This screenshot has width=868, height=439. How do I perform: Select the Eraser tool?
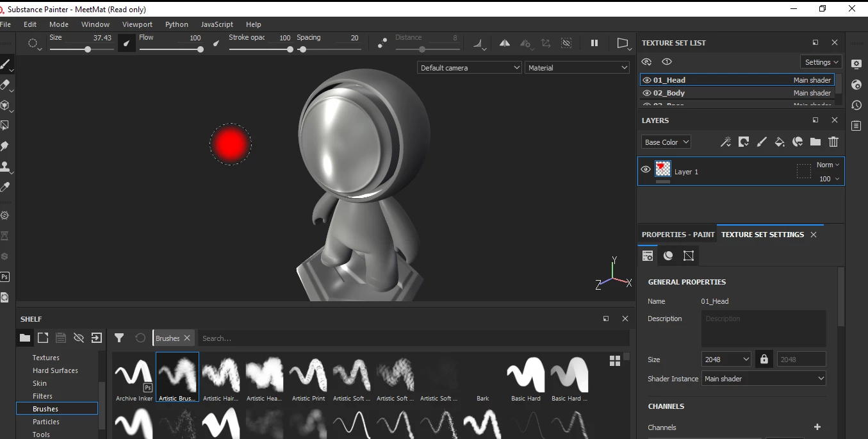pos(5,85)
